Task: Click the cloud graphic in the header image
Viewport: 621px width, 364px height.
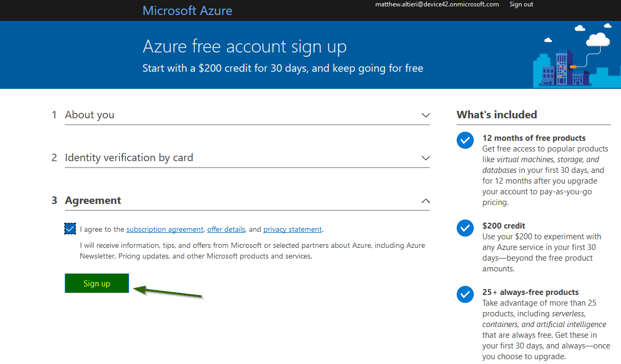Action: [x=597, y=41]
